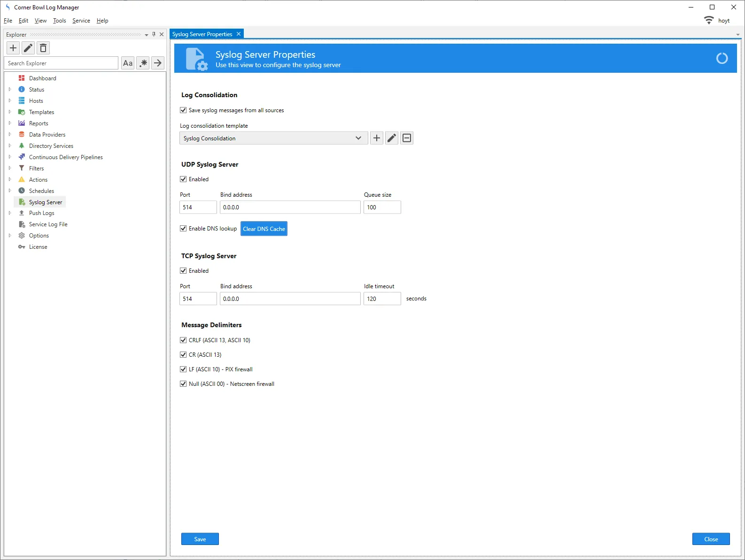Click the edit pencil icon in Explorer toolbar
The image size is (745, 560).
point(28,48)
